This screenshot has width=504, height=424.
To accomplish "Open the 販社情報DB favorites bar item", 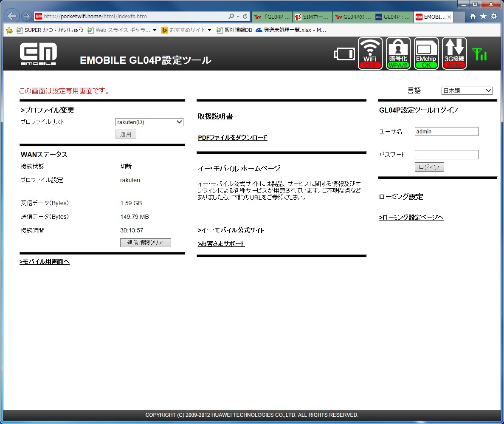I will (234, 30).
